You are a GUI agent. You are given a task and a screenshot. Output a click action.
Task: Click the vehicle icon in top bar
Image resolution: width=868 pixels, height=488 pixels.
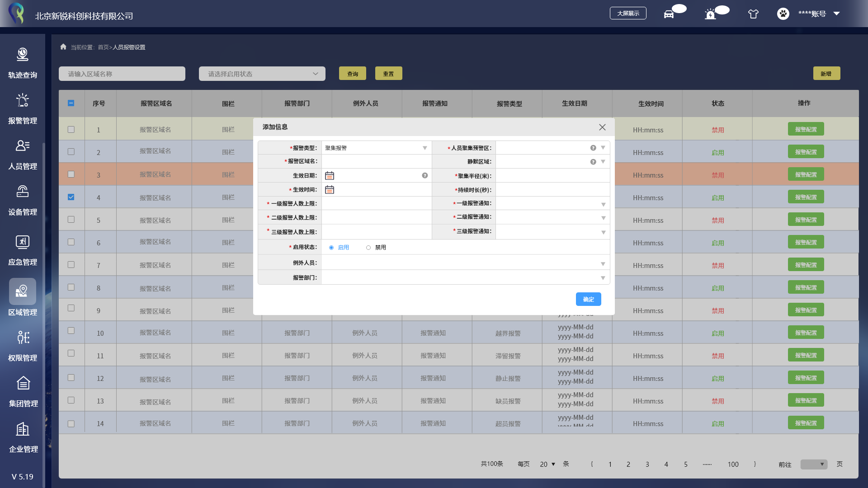669,14
